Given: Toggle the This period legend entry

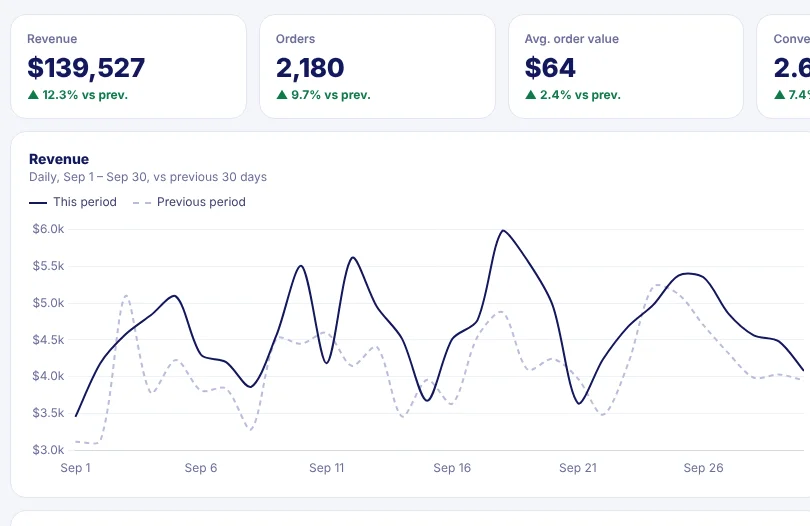Looking at the screenshot, I should coord(73,202).
